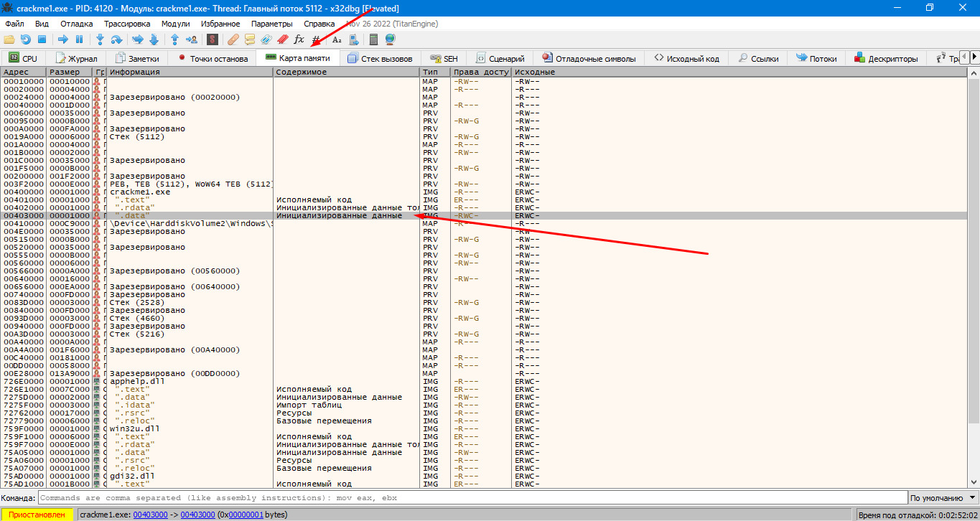Click the Step over icon

click(116, 39)
